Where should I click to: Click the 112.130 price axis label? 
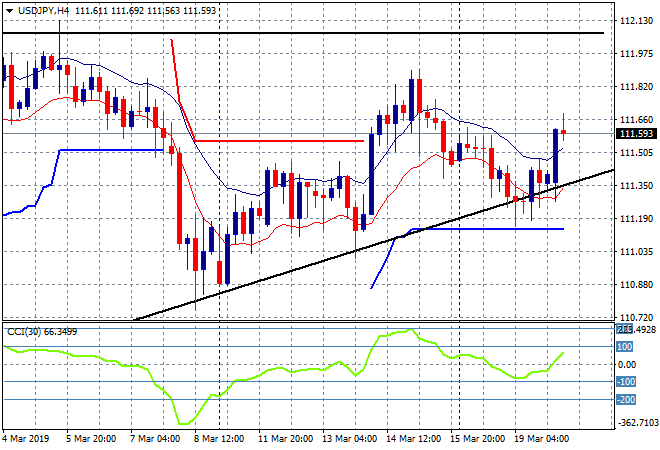[636, 21]
